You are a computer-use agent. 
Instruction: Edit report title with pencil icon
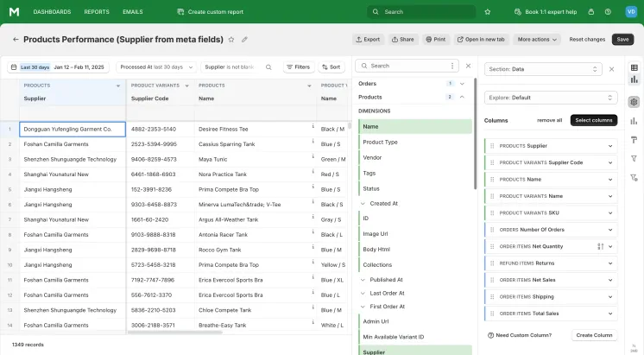pos(244,40)
